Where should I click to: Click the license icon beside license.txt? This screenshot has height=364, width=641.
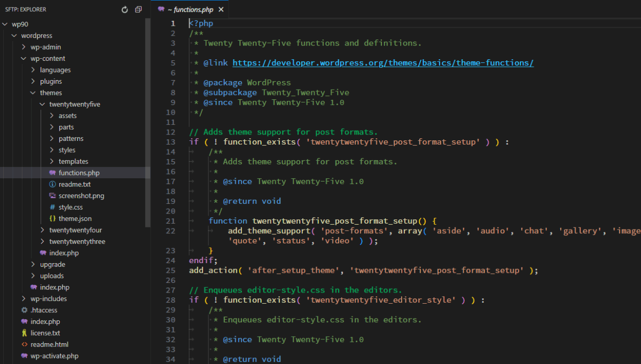click(x=24, y=333)
